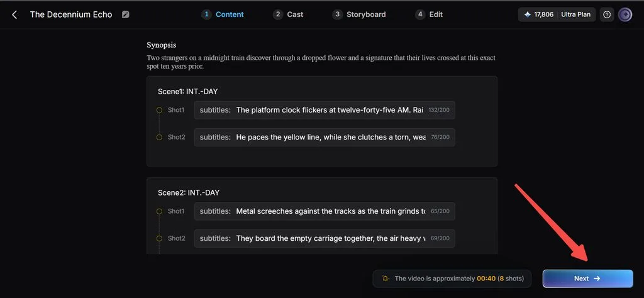Edit subtitle starting 'He paces the yellow line'
This screenshot has width=644, height=298.
[x=325, y=137]
